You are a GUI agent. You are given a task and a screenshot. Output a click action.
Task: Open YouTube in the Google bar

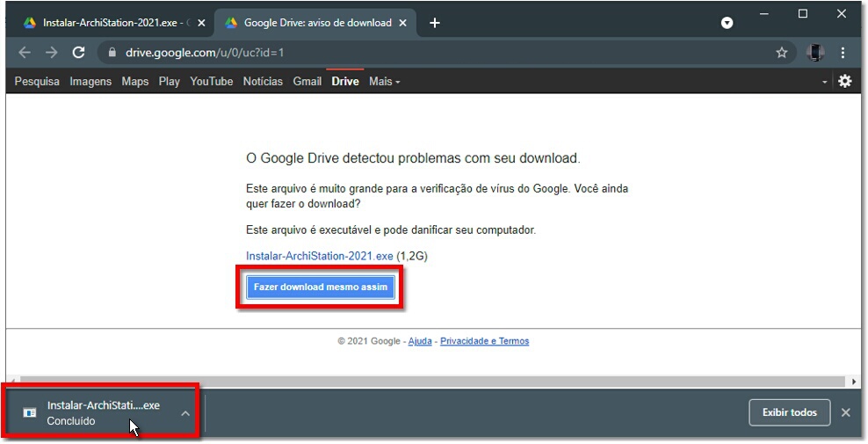click(x=212, y=82)
